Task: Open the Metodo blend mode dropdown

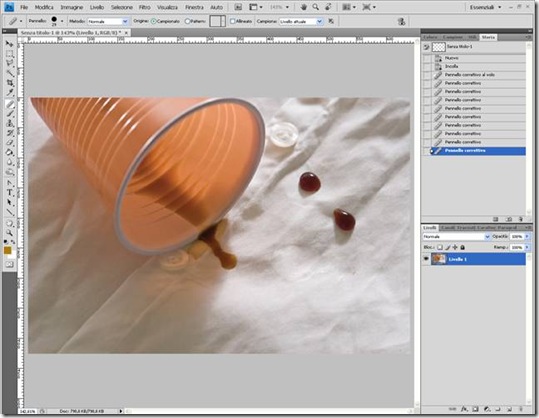Action: [108, 21]
